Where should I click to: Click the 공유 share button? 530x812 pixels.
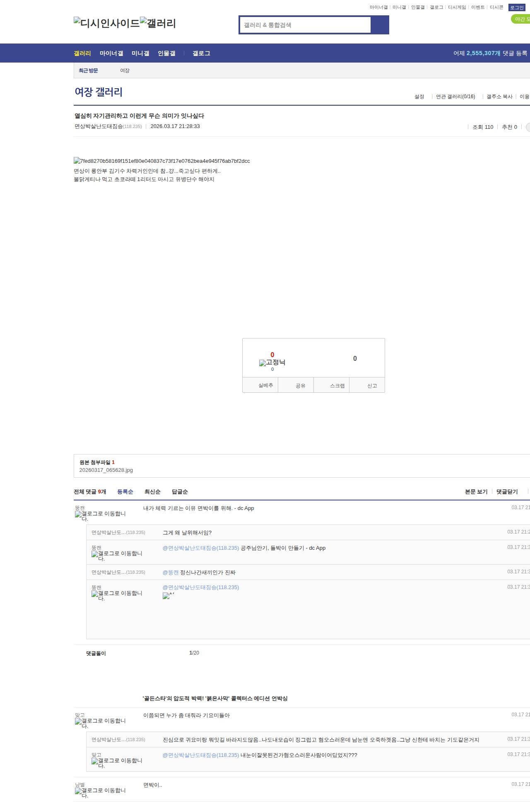(x=296, y=385)
